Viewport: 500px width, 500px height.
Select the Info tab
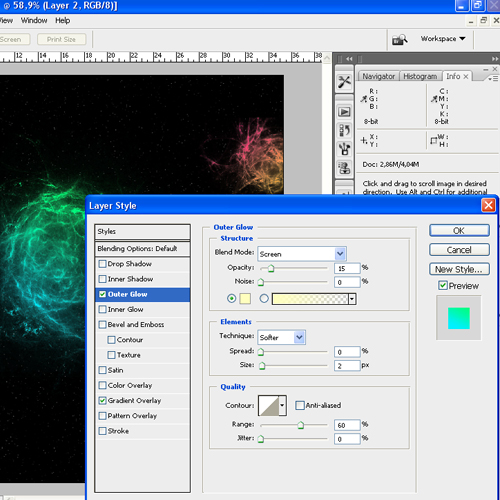pyautogui.click(x=453, y=76)
